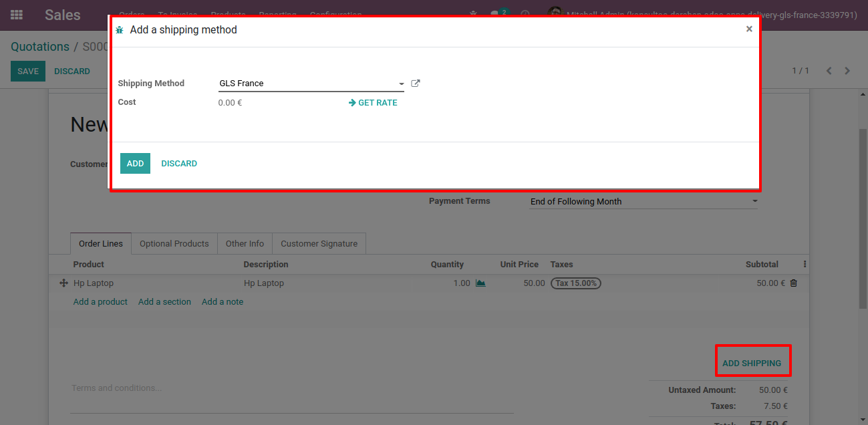The height and width of the screenshot is (425, 868).
Task: Click the ADD SHIPPING button
Action: [x=752, y=364]
